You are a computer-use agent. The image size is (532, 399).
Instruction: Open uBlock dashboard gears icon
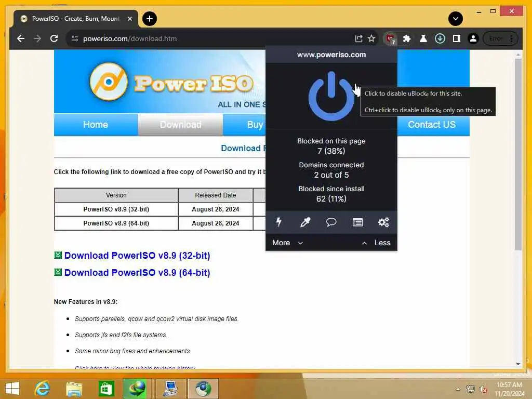(x=384, y=222)
